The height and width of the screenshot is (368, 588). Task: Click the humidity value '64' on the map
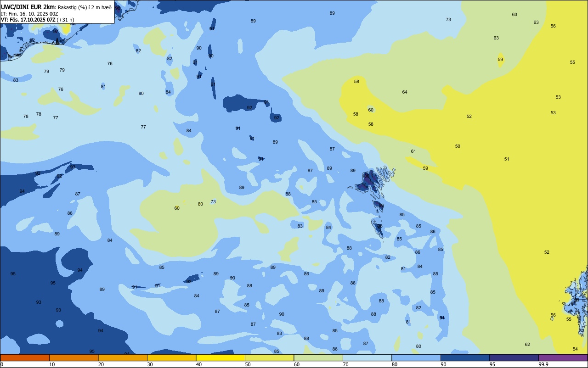(405, 92)
